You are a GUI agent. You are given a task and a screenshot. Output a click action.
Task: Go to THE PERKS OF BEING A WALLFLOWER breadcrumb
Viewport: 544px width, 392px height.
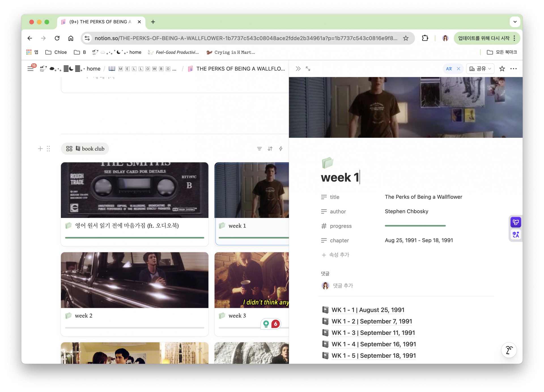[x=237, y=69]
